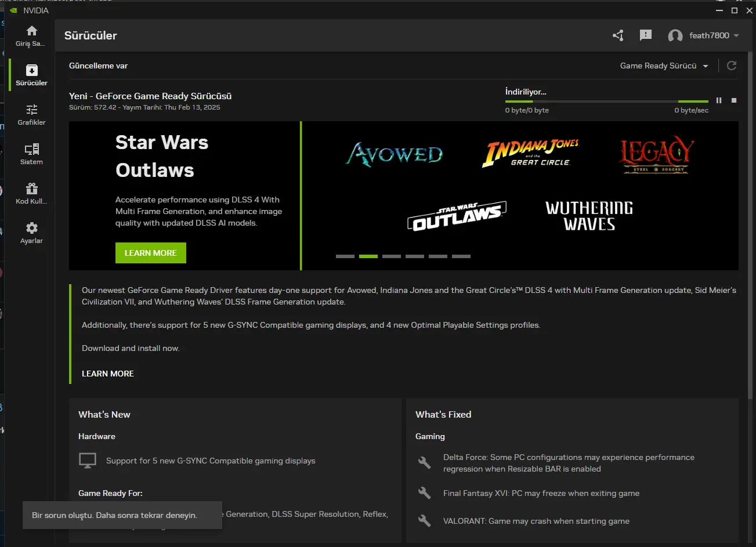Click the share icon in header
The width and height of the screenshot is (756, 547).
pos(618,35)
